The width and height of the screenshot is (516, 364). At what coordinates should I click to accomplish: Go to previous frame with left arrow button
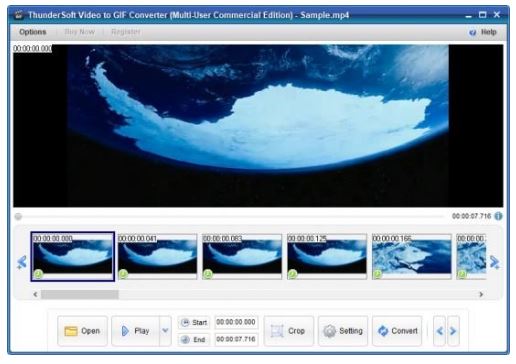439,331
